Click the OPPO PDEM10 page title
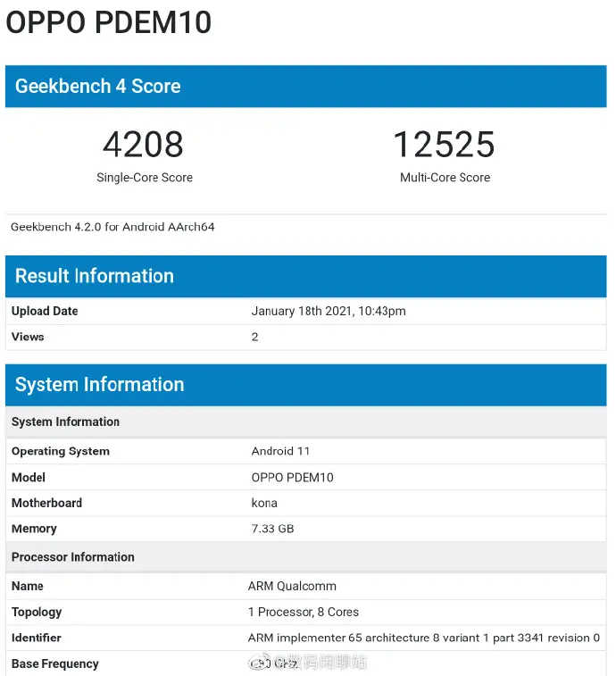Viewport: 616px width, 676px height. (x=109, y=22)
